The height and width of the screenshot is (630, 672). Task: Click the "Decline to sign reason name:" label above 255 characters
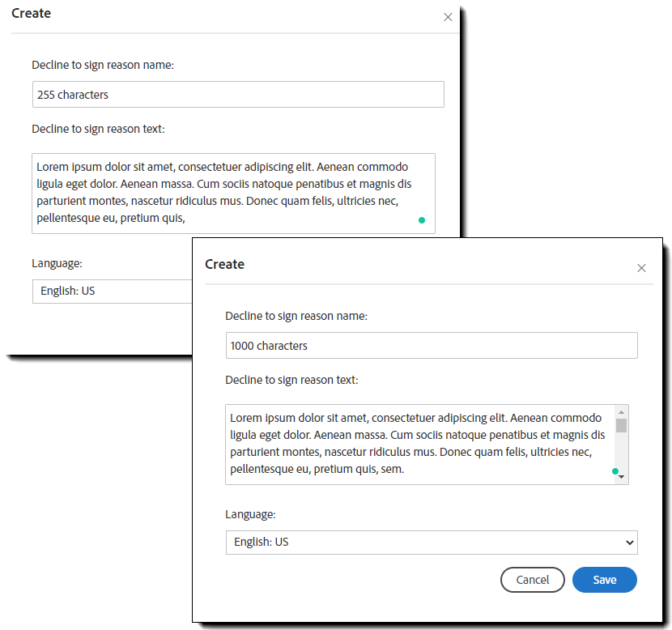(x=103, y=65)
